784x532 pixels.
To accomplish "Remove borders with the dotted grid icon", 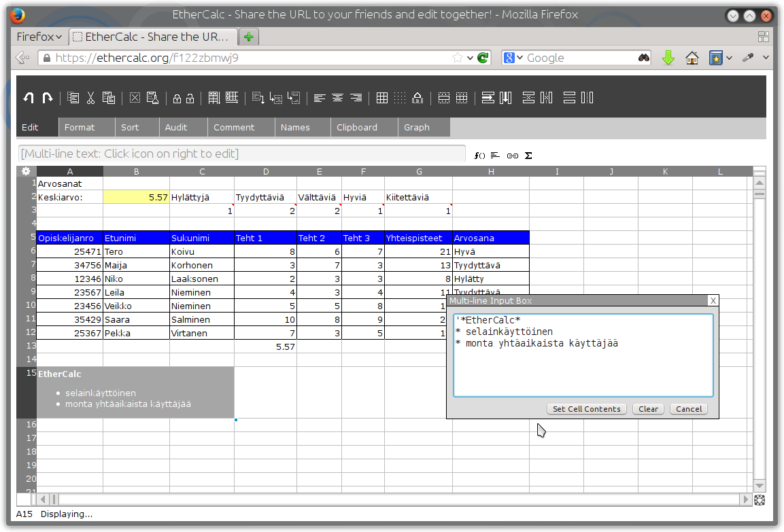I will (400, 98).
